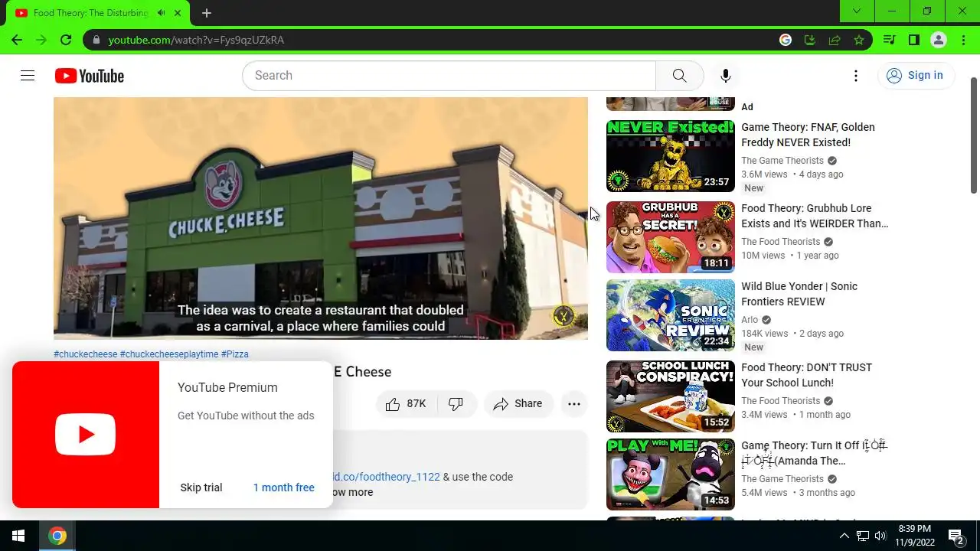Sign in to YouTube
This screenshot has height=551, width=980.
coord(915,75)
